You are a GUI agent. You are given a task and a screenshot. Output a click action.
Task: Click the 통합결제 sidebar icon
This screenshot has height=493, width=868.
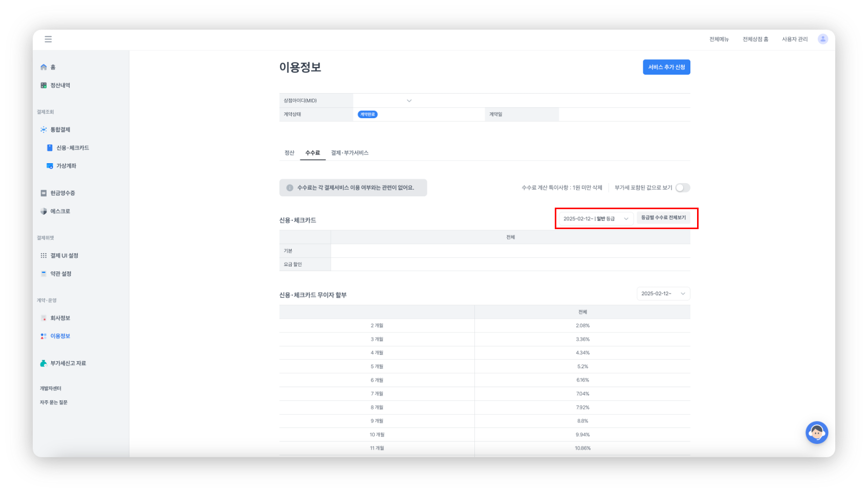44,130
